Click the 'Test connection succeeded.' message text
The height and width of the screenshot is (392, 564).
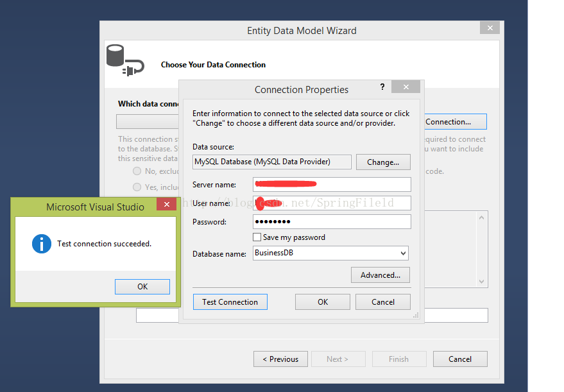click(x=105, y=244)
